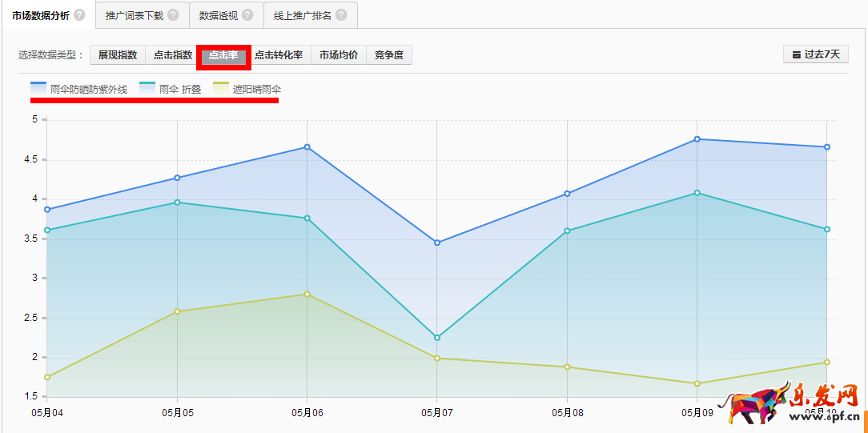Switch to the 推广词表下载 tab

point(134,15)
